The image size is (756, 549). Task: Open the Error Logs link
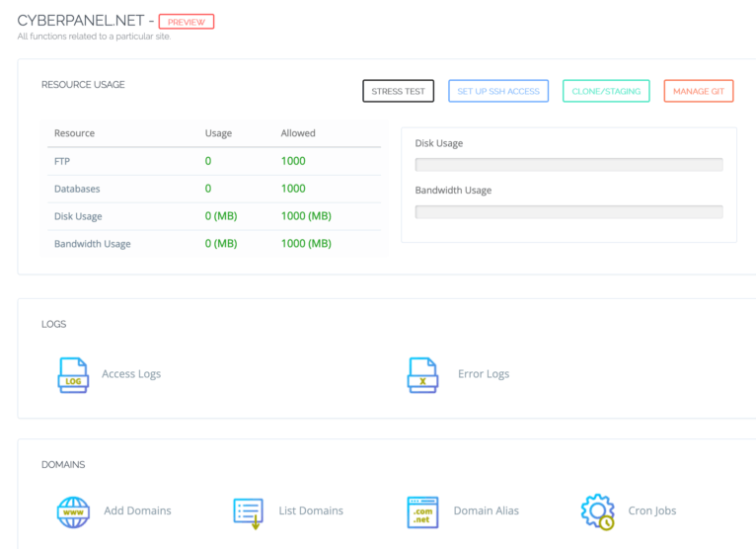pos(484,374)
